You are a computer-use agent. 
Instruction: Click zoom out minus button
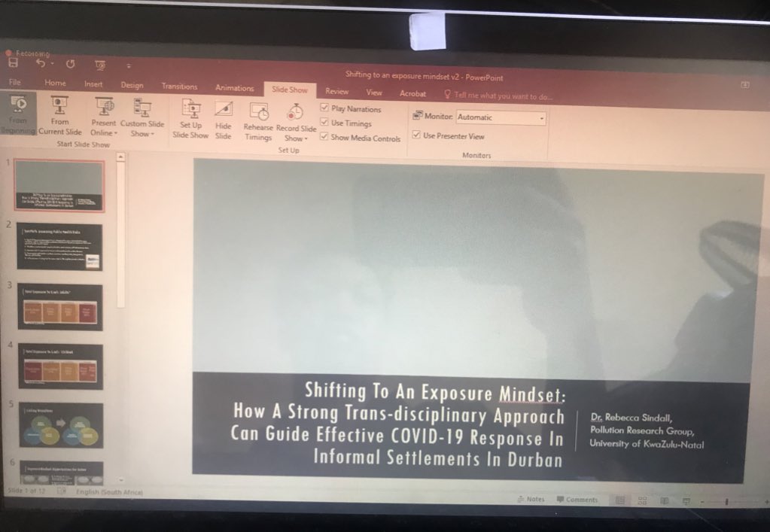702,502
